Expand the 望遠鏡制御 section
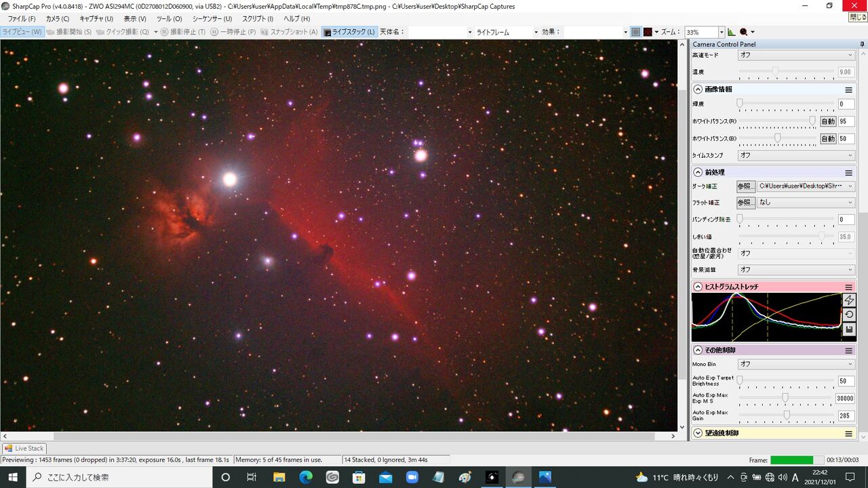868x488 pixels. click(x=698, y=433)
